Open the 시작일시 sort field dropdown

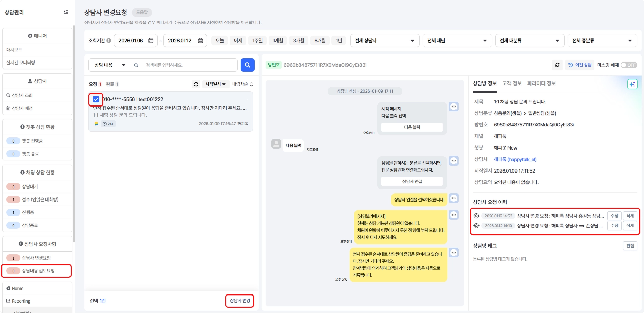215,84
